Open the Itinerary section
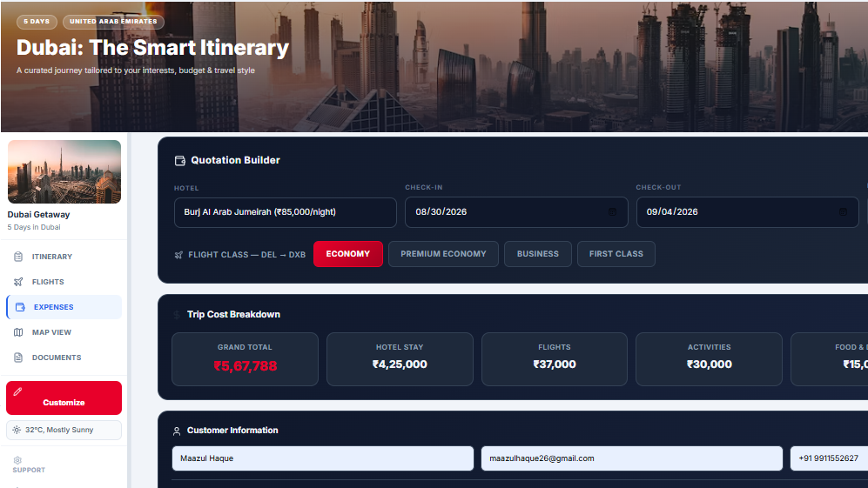The width and height of the screenshot is (868, 488). tap(64, 257)
